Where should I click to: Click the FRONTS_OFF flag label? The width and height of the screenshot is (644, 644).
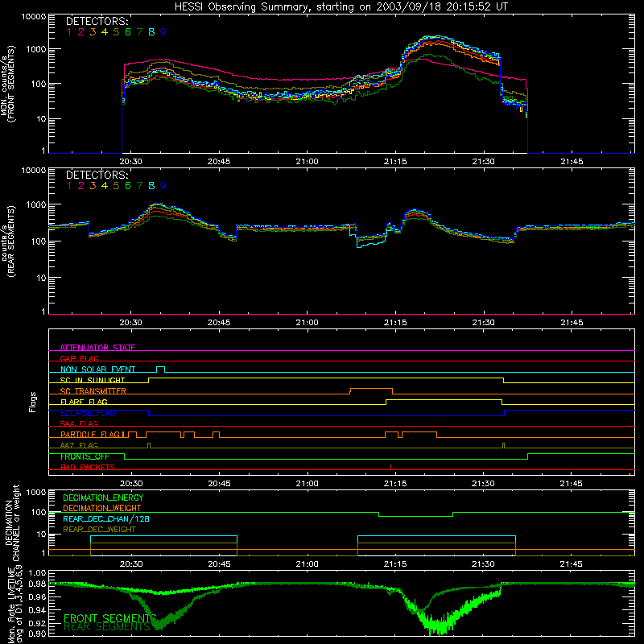pos(85,456)
